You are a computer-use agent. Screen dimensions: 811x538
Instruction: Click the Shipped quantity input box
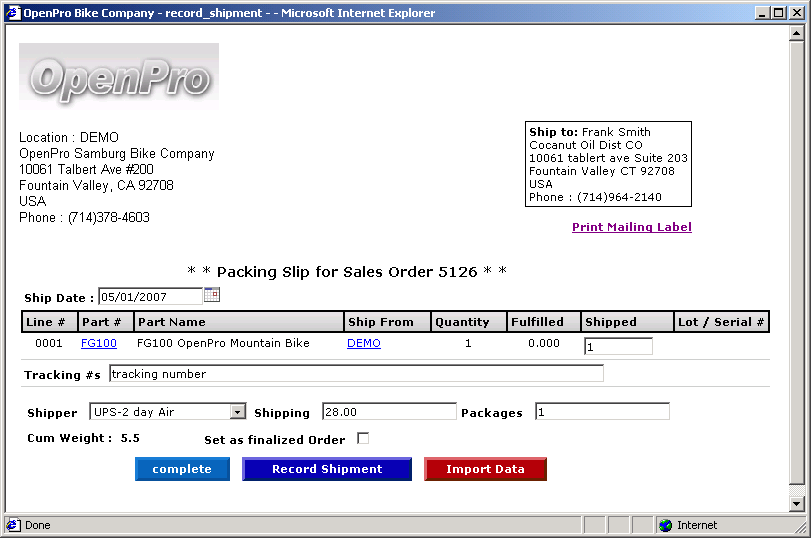(x=618, y=346)
